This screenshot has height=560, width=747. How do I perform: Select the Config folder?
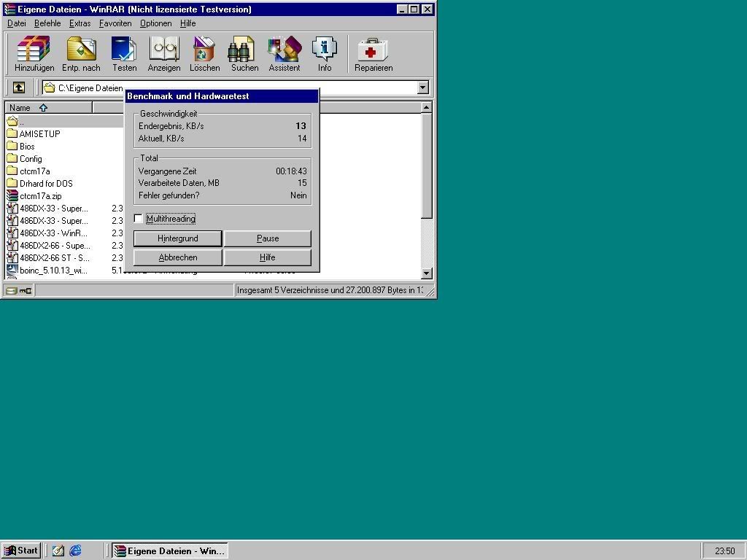tap(25, 158)
